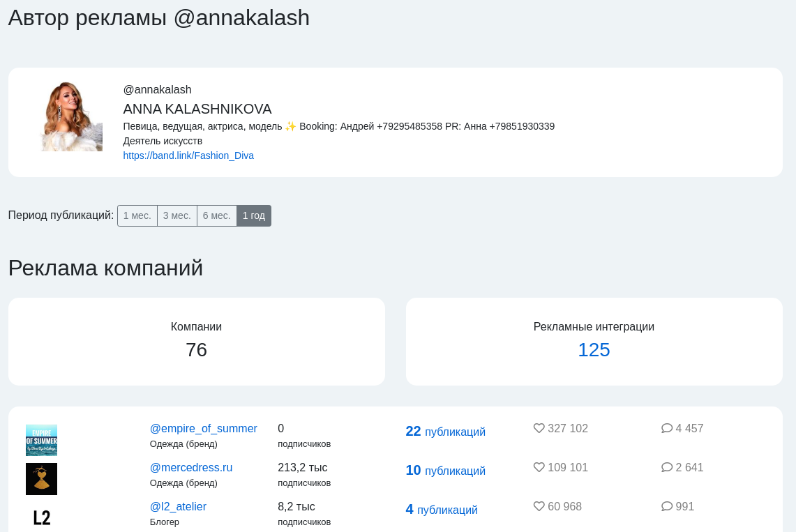This screenshot has height=532, width=796.
Task: Open the @empire_of_summer account link
Action: click(x=204, y=429)
